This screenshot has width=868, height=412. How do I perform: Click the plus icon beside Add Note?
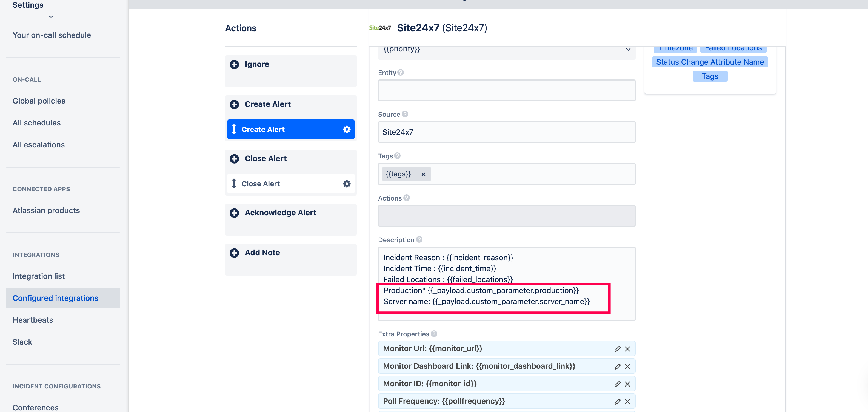click(234, 253)
